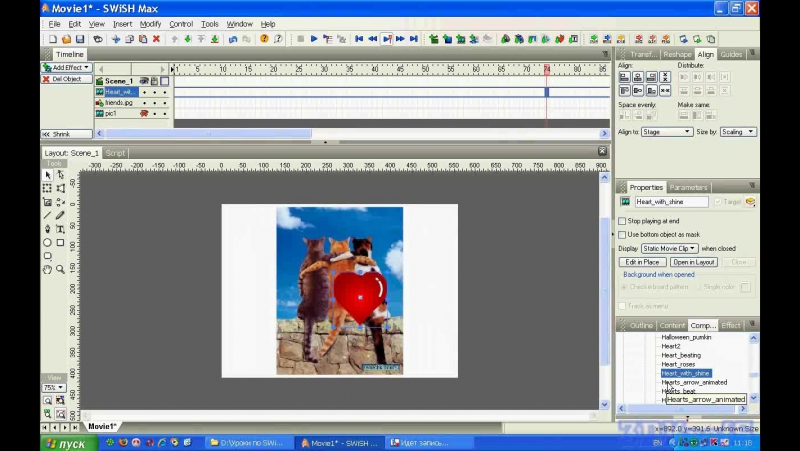
Task: Click the timeline horizontal scrollbar thumb
Action: coord(208,134)
